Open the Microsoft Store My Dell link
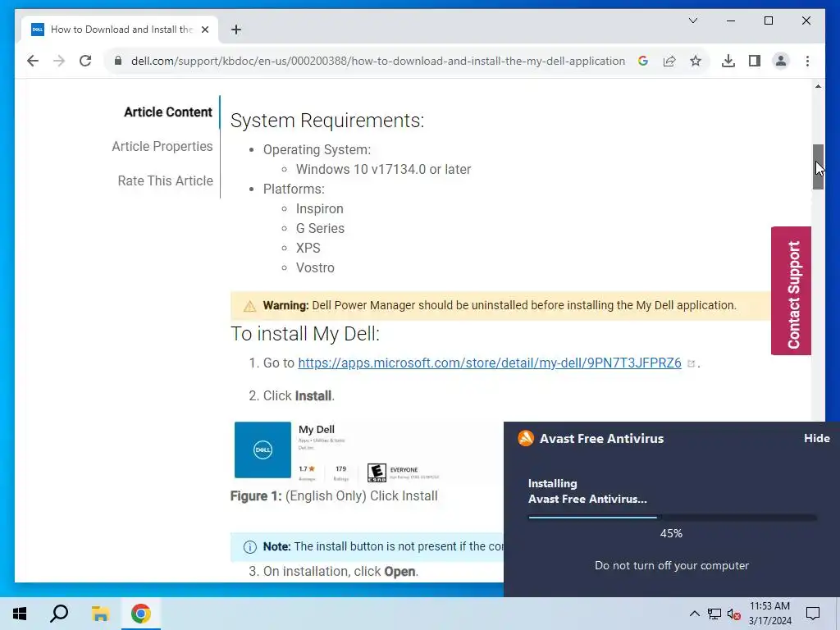Viewport: 840px width, 630px height. click(x=490, y=363)
